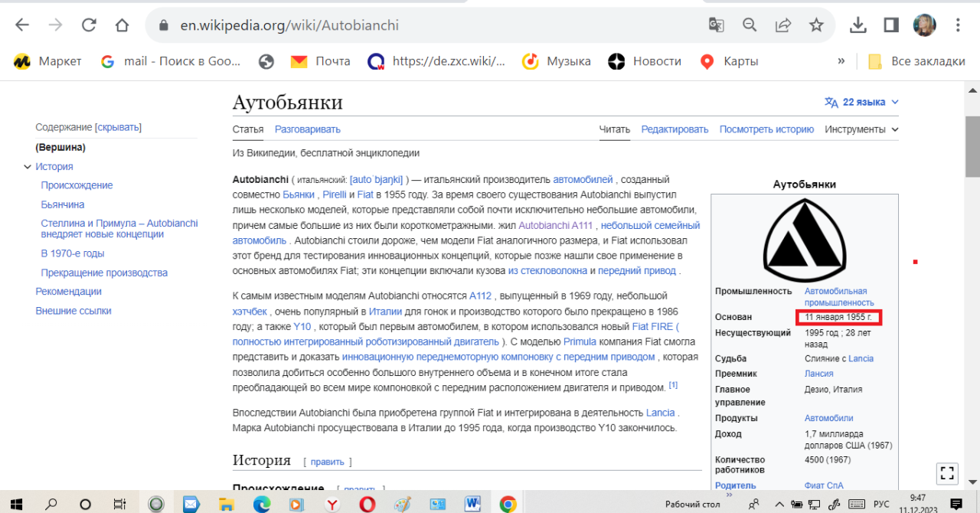Viewport: 980px width, 513px height.
Task: Open Автомобильная промышленность infobox link
Action: pos(839,297)
